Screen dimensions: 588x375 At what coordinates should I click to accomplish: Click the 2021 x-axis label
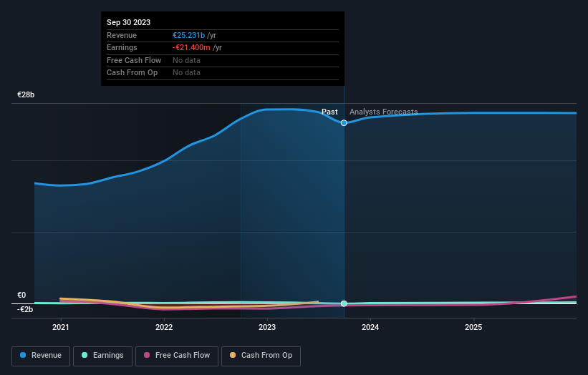click(x=61, y=327)
